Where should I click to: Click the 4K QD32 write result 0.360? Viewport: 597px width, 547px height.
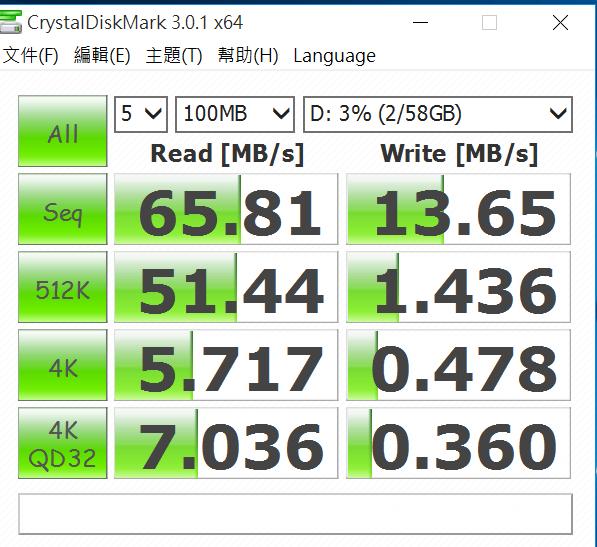click(x=458, y=443)
